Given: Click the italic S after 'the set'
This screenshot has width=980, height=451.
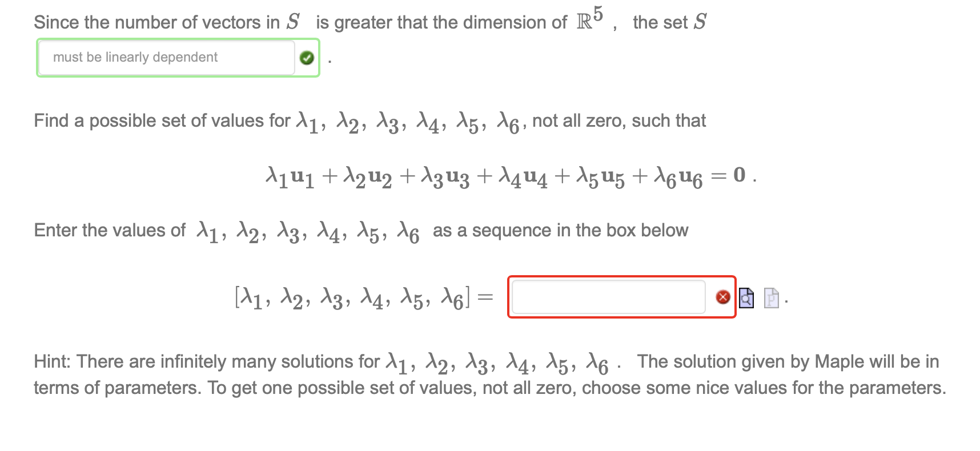Looking at the screenshot, I should [700, 22].
